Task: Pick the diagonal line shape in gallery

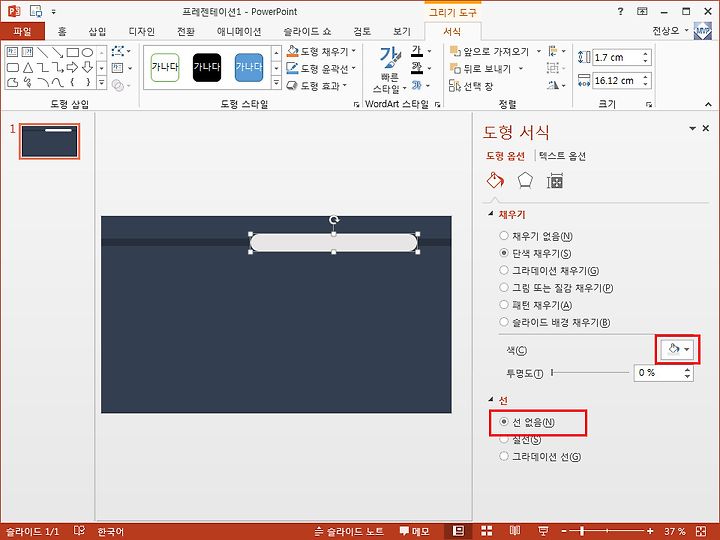Action: [43, 52]
